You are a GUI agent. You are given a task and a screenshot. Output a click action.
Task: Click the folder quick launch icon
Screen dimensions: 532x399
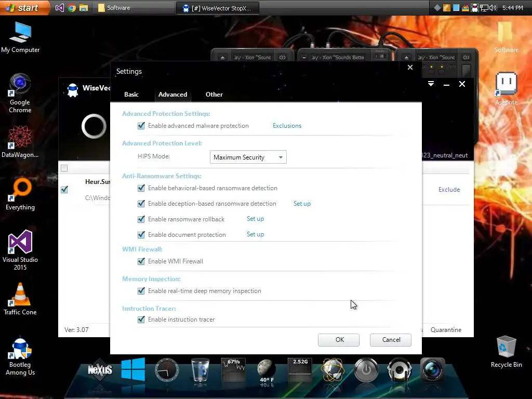tap(84, 8)
